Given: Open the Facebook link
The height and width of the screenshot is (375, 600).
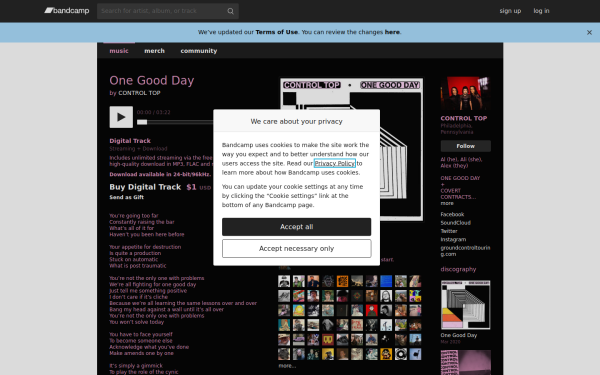Looking at the screenshot, I should pyautogui.click(x=452, y=214).
